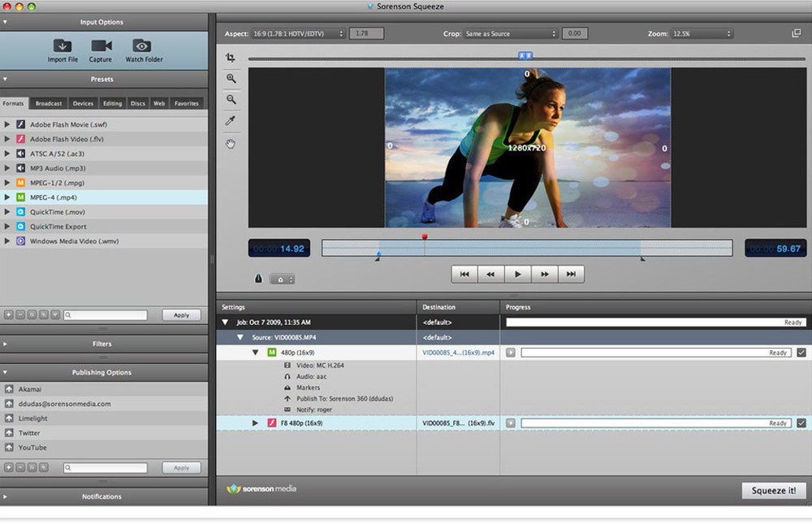Click the Import File icon
812x524 pixels.
[63, 45]
